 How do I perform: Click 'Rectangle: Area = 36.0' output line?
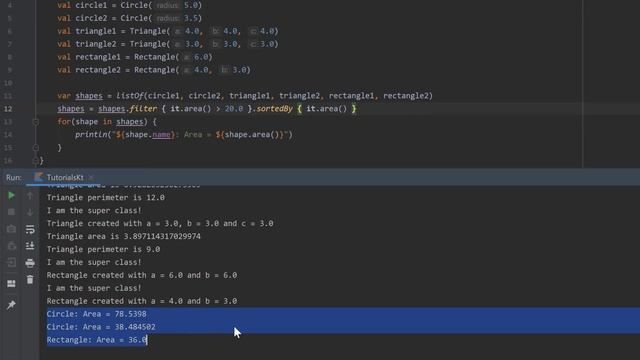point(96,340)
